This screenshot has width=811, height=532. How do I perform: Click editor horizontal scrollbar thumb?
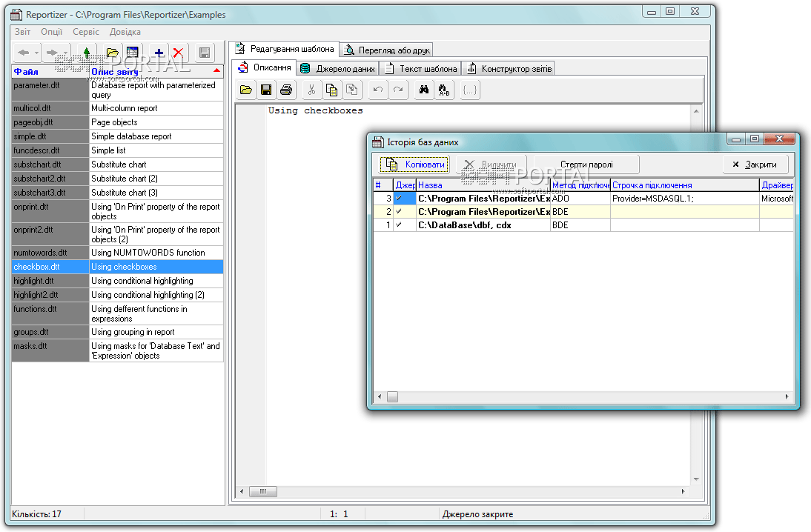(x=262, y=491)
